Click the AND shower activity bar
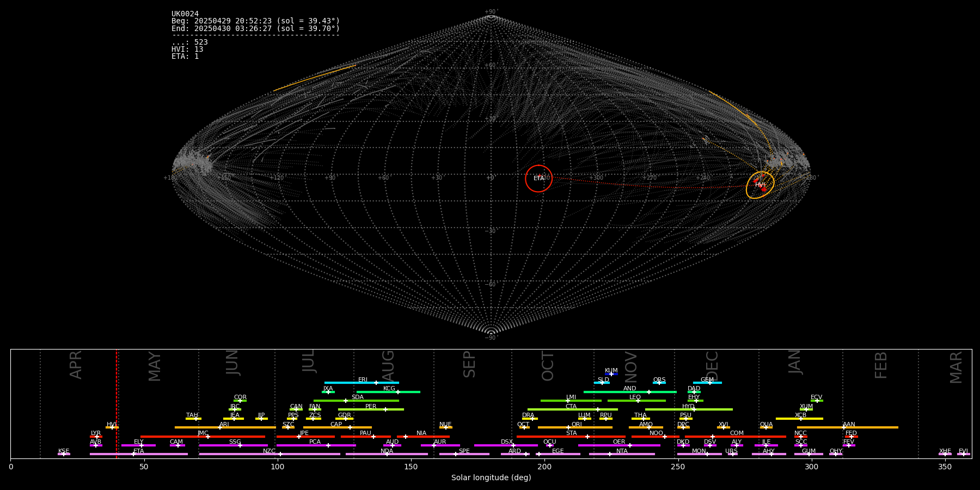 pos(630,392)
